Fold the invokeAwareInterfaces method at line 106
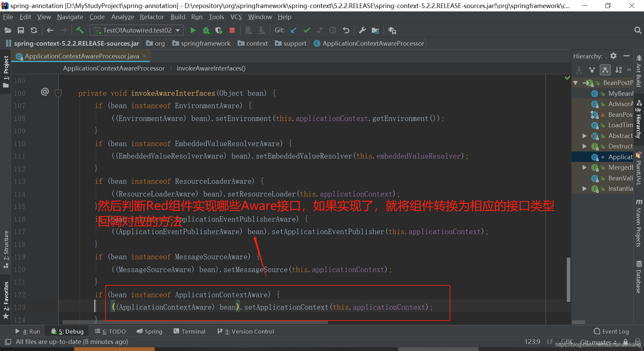644x351 pixels. click(x=58, y=93)
